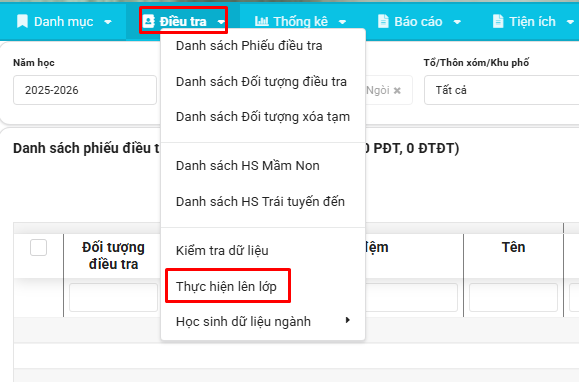The image size is (579, 382).
Task: Click the document icon beside Báo cáo
Action: click(x=383, y=21)
